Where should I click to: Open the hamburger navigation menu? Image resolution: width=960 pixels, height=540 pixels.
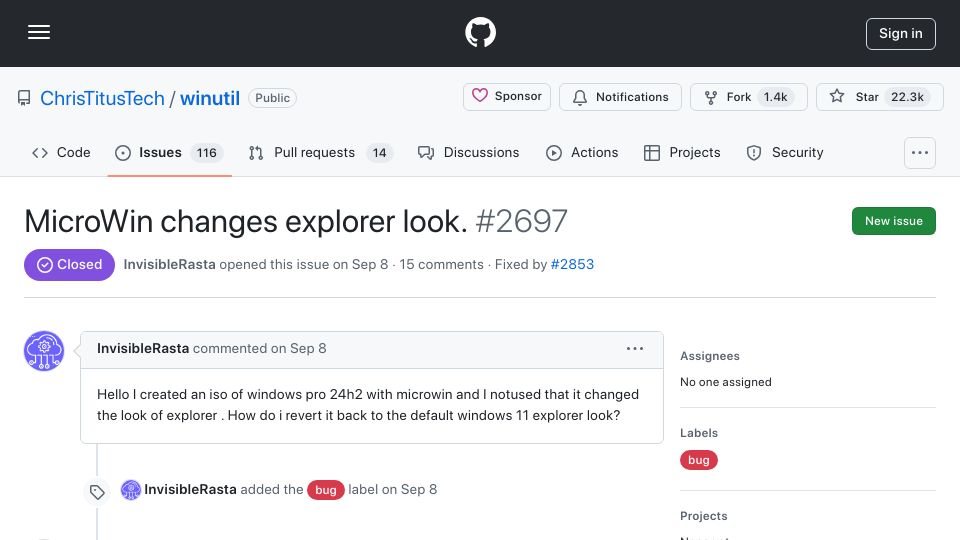39,32
